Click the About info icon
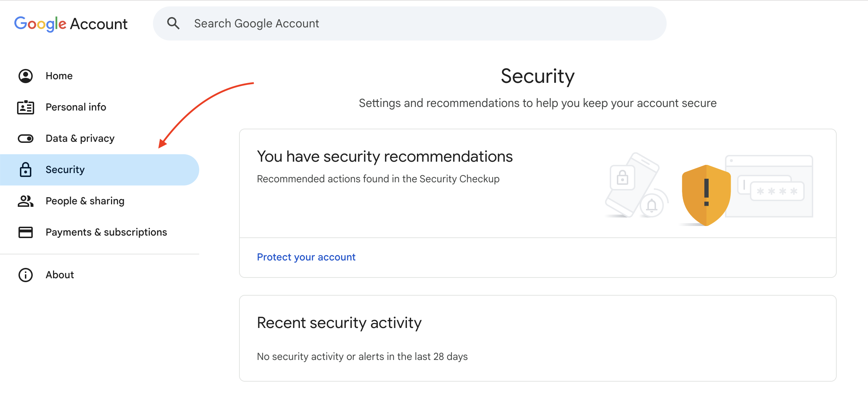Image resolution: width=868 pixels, height=393 pixels. pyautogui.click(x=25, y=274)
